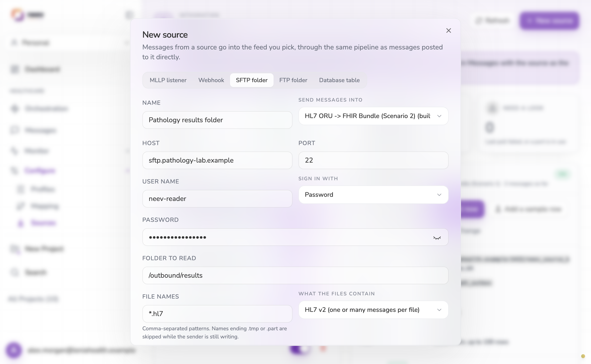This screenshot has height=364, width=591.
Task: Click the Folder to read field /outbound/results
Action: pos(295,275)
